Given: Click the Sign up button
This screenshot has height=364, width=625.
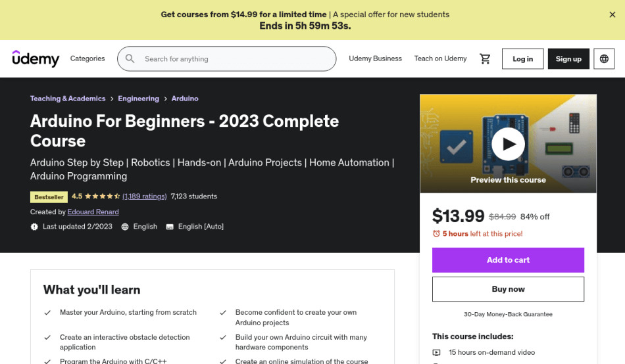Looking at the screenshot, I should pos(568,58).
